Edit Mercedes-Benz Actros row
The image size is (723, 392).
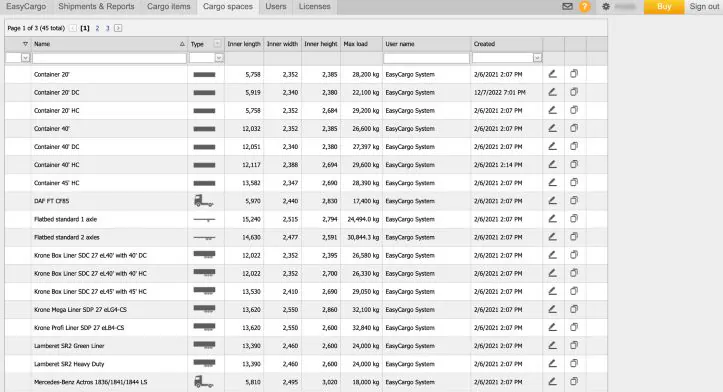[x=552, y=382]
